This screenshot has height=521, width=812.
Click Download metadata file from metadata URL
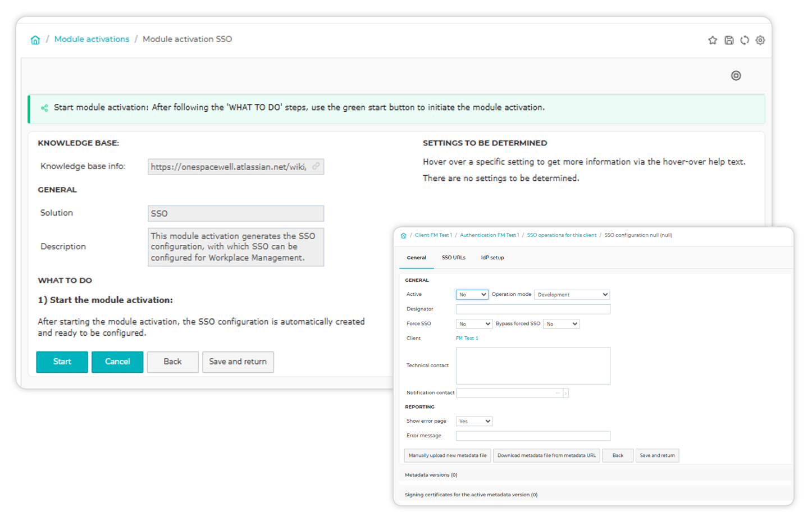[546, 455]
